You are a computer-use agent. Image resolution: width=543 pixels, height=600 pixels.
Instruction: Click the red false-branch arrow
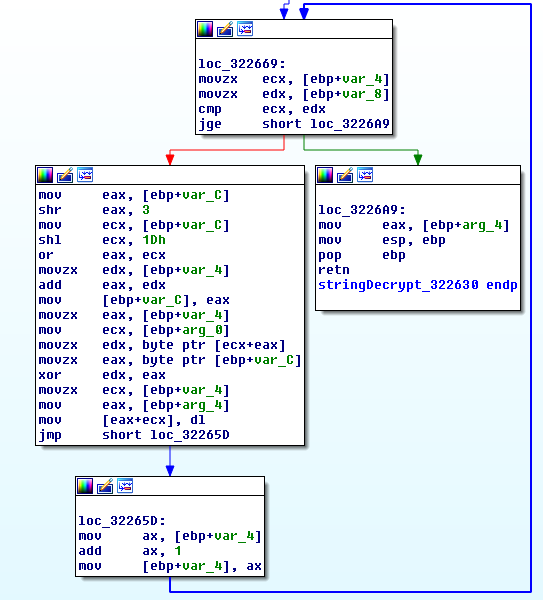pos(170,158)
